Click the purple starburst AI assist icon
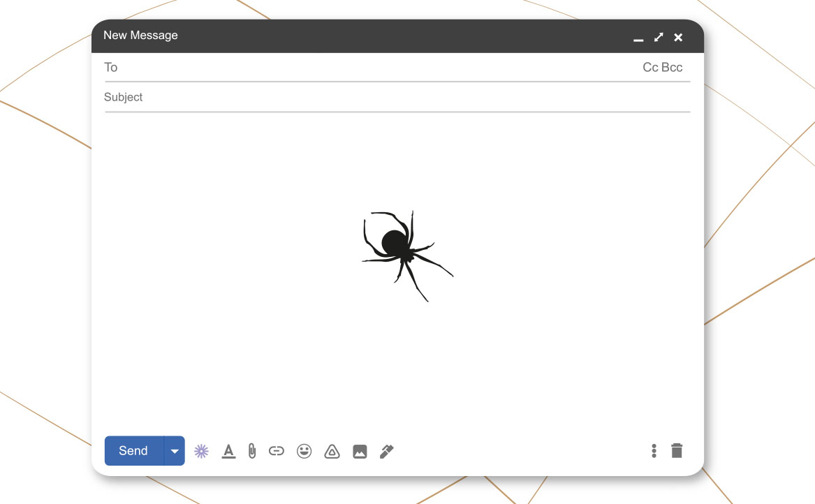This screenshot has height=504, width=815. (x=201, y=451)
